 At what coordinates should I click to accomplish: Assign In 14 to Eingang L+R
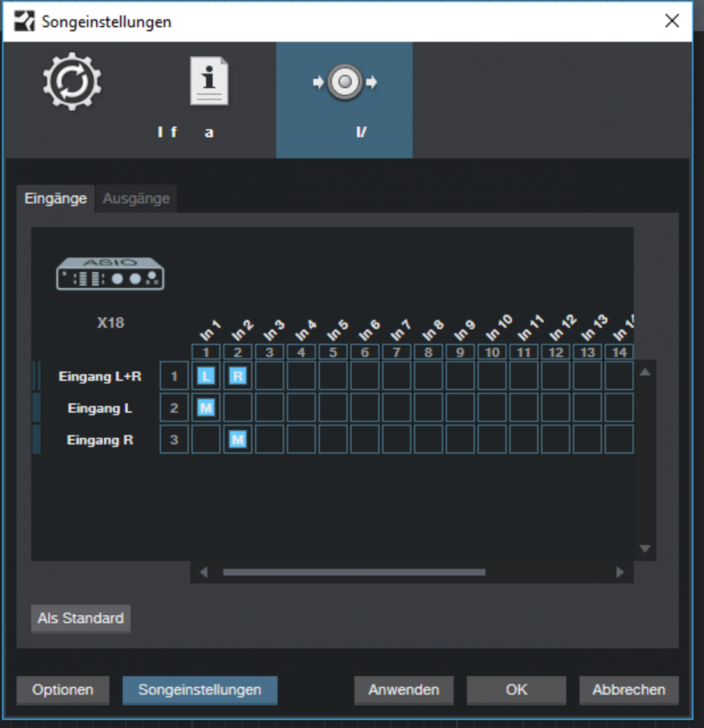(619, 375)
